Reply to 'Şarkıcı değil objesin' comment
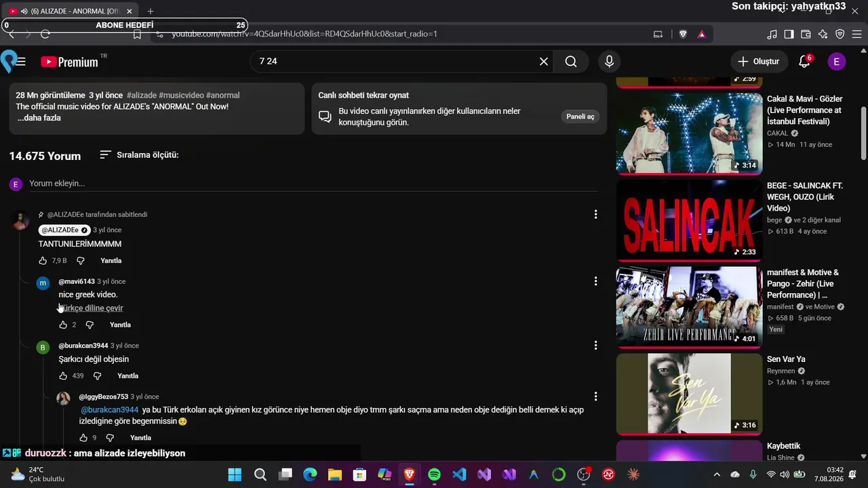This screenshot has width=868, height=488. 127,376
